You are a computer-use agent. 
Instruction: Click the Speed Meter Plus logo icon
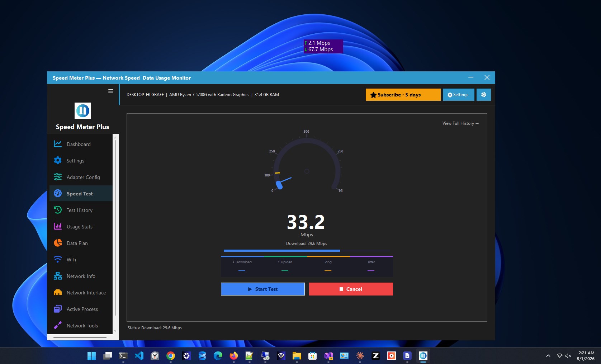[82, 110]
